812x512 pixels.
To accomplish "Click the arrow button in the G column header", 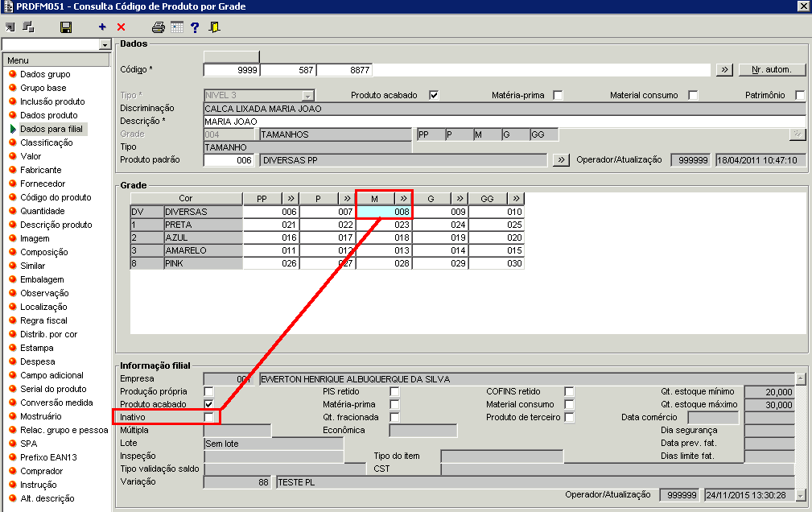I will click(x=460, y=199).
